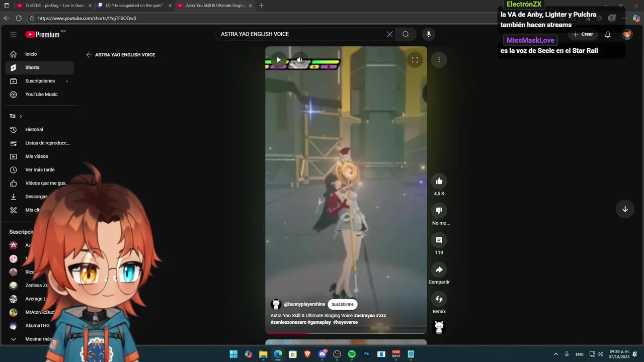Show hidden system tray icons
This screenshot has height=362, width=644.
tap(556, 354)
